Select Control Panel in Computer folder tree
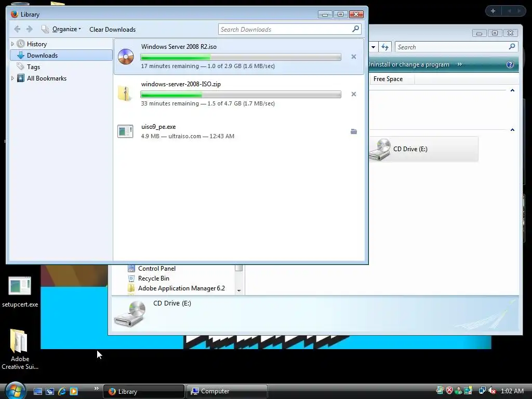The height and width of the screenshot is (399, 532). click(x=157, y=269)
